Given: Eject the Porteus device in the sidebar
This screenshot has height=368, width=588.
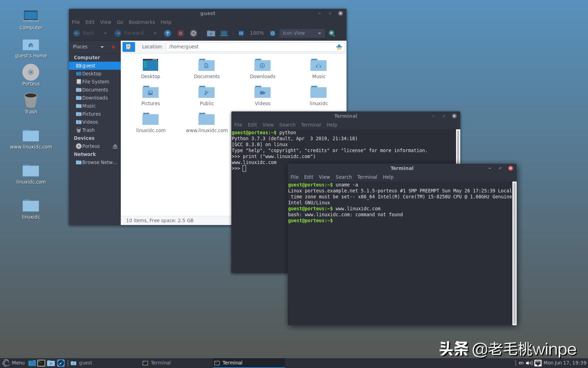Looking at the screenshot, I should pyautogui.click(x=115, y=146).
